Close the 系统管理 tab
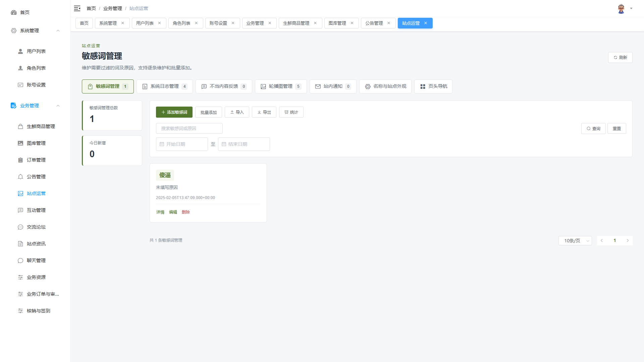This screenshot has height=362, width=644. point(123,23)
